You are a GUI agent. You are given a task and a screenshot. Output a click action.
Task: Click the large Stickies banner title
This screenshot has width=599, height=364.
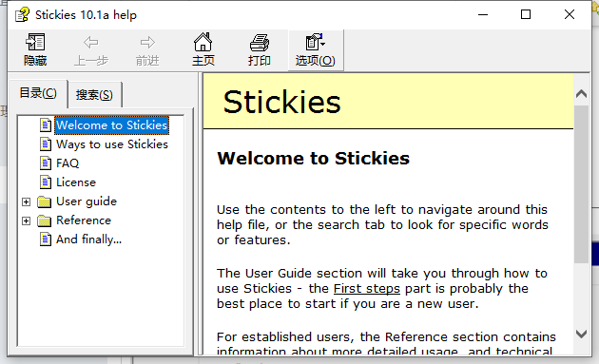tap(282, 102)
